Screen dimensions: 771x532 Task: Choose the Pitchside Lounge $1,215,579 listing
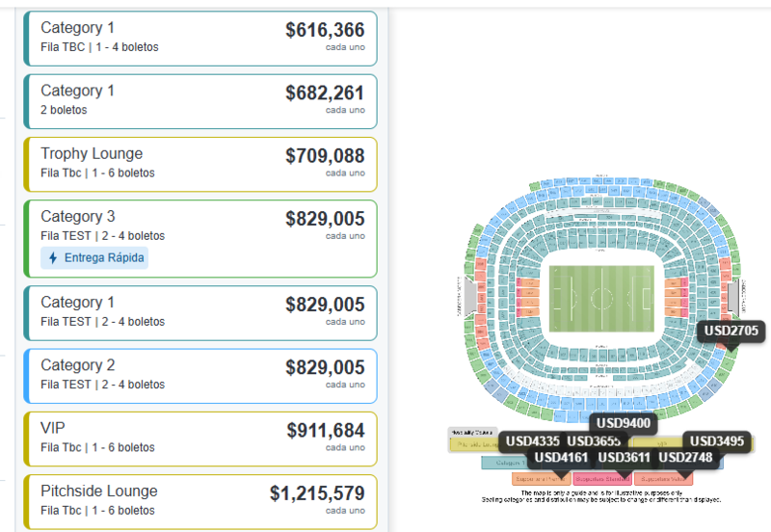point(200,501)
